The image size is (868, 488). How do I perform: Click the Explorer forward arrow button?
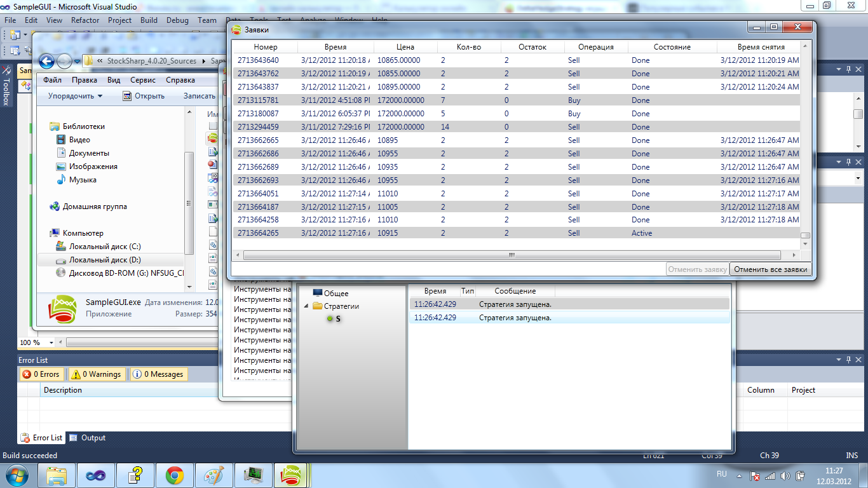coord(64,61)
